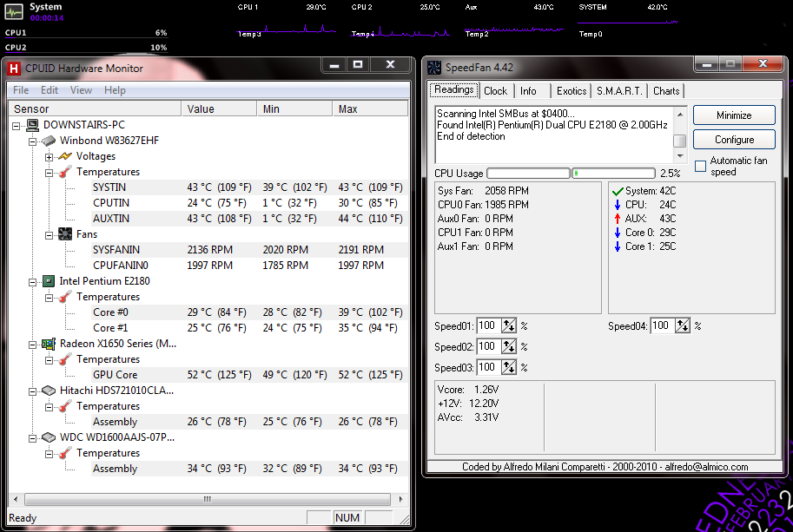Viewport: 793px width, 532px height.
Task: Switch to the Clock tab in SpeedFan
Action: [x=496, y=91]
